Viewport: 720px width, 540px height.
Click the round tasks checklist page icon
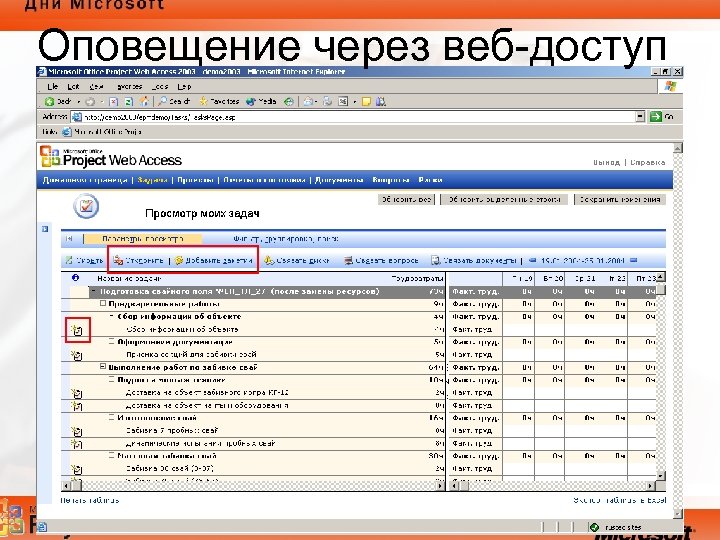point(86,206)
